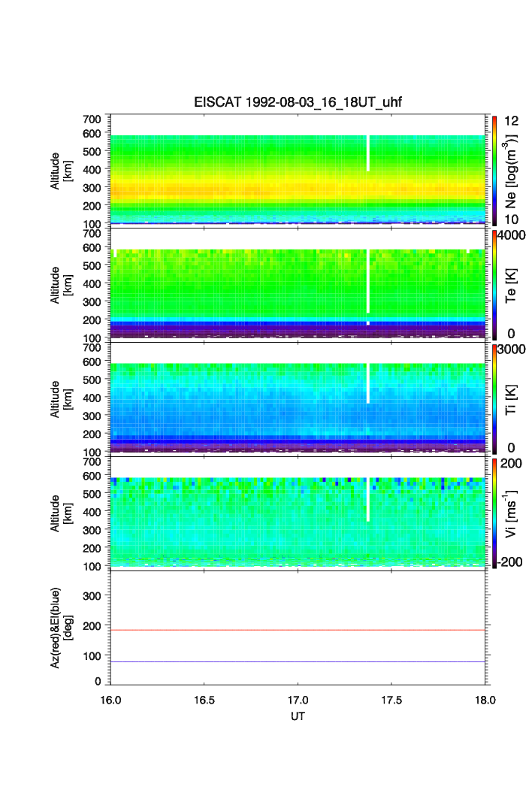
Task: Click the Ne colorbar next to the top panel
Action: coord(494,171)
